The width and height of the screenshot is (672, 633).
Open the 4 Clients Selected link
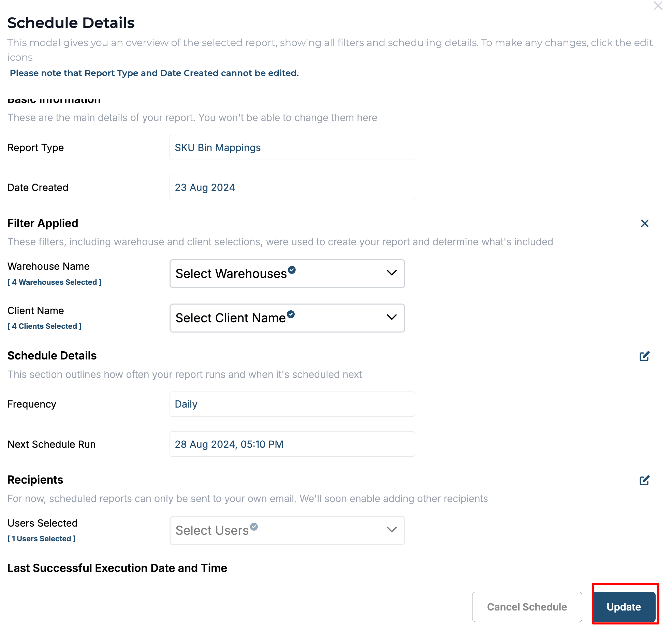[x=45, y=326]
